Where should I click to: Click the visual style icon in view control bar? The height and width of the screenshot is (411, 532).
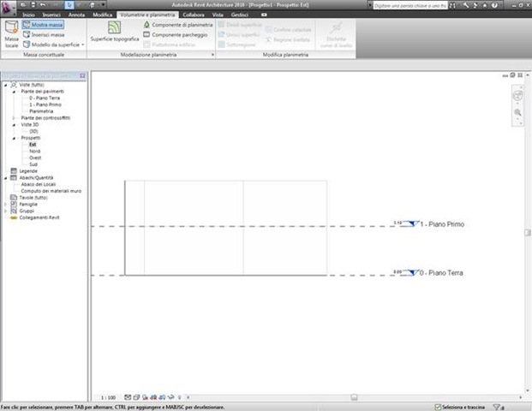coord(136,397)
